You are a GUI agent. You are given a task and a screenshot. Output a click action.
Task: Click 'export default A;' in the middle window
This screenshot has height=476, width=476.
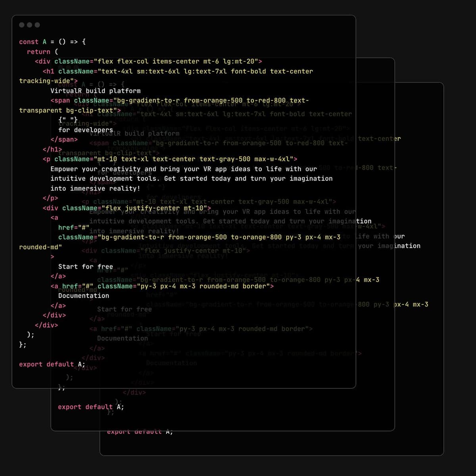click(91, 407)
